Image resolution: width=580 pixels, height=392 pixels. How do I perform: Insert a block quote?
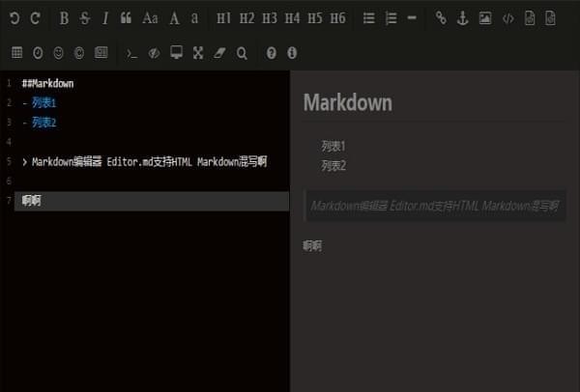(x=126, y=18)
